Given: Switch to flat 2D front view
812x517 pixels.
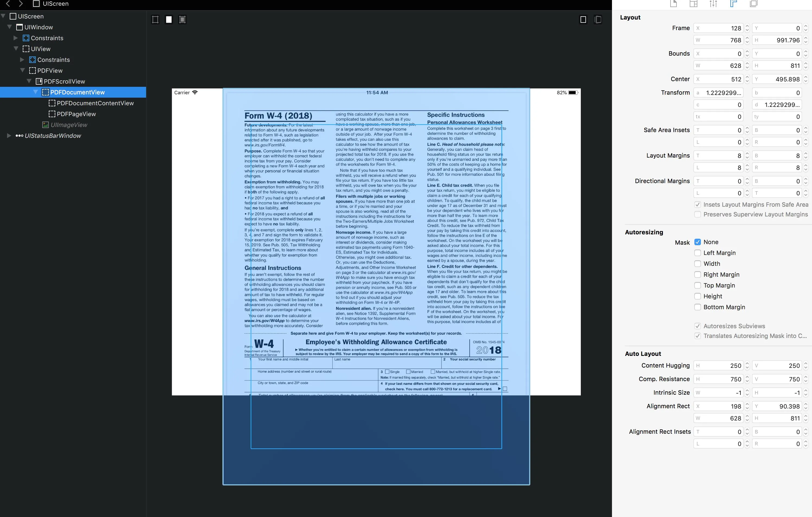Looking at the screenshot, I should coord(583,20).
